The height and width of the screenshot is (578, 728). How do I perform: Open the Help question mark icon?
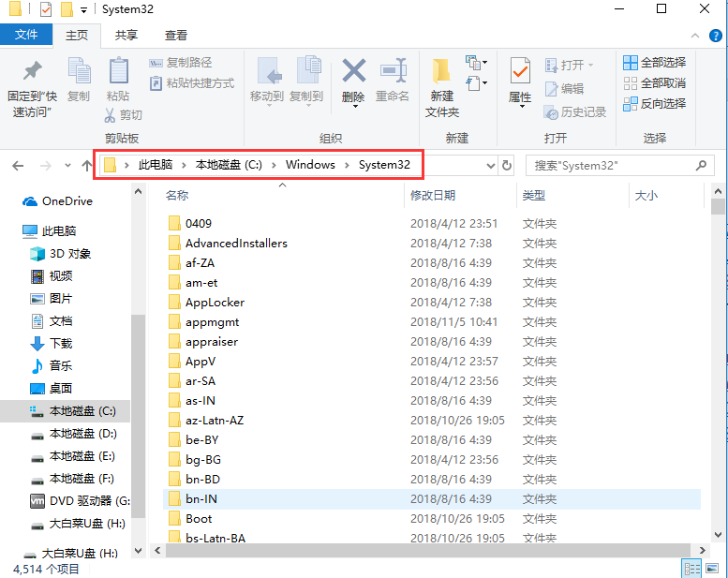tap(716, 36)
